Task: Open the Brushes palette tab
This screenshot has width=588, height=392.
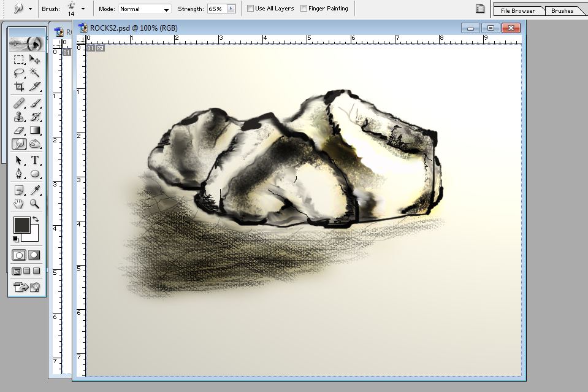Action: 562,10
